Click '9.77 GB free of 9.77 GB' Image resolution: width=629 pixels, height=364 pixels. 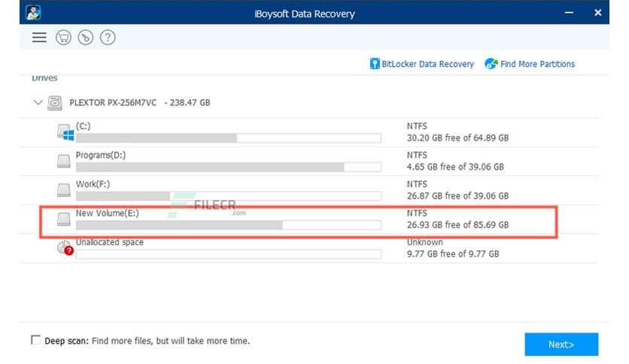(x=453, y=253)
